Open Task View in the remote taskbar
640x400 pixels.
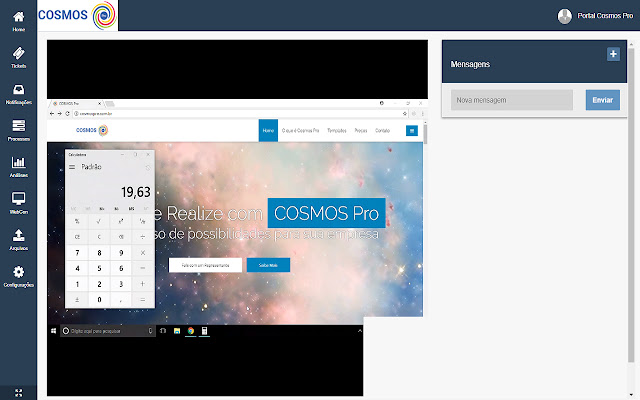(x=163, y=331)
